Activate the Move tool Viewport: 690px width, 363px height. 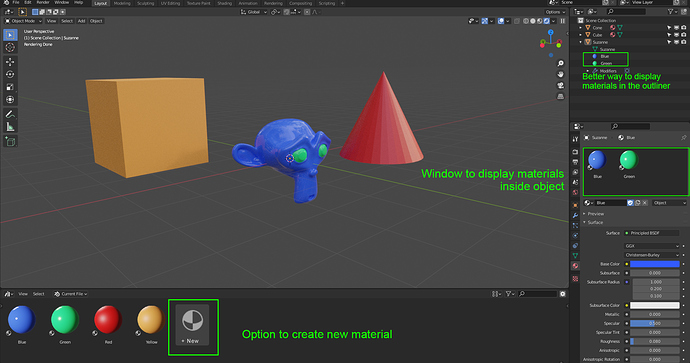point(10,62)
